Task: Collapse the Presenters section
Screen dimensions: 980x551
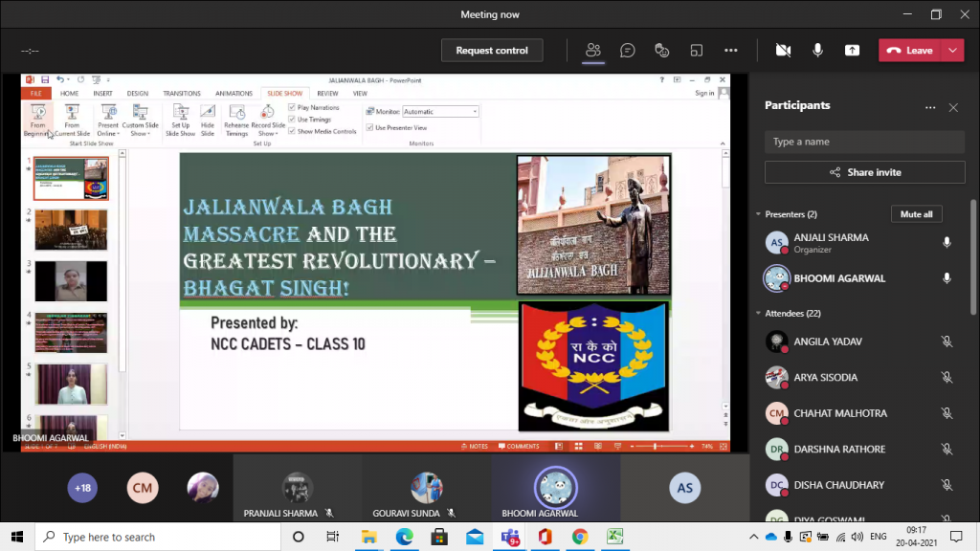Action: point(759,214)
